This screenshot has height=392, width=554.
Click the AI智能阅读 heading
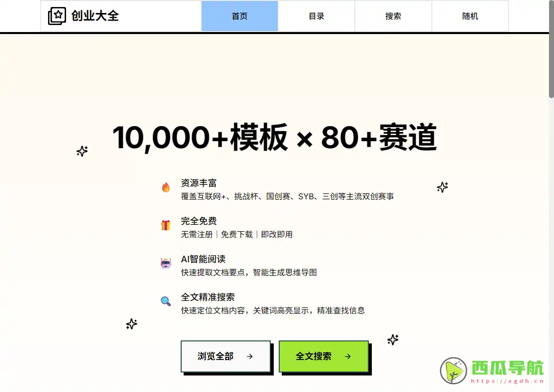click(x=203, y=259)
